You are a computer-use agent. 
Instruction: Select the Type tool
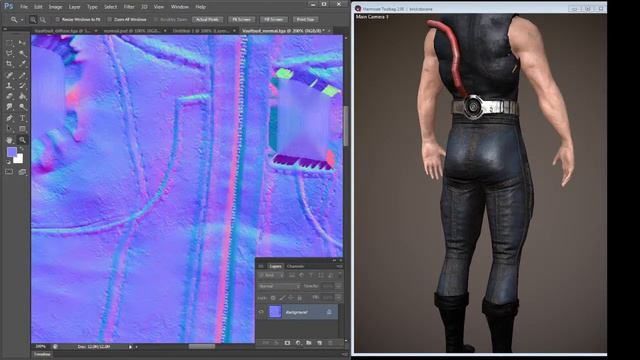(x=22, y=118)
